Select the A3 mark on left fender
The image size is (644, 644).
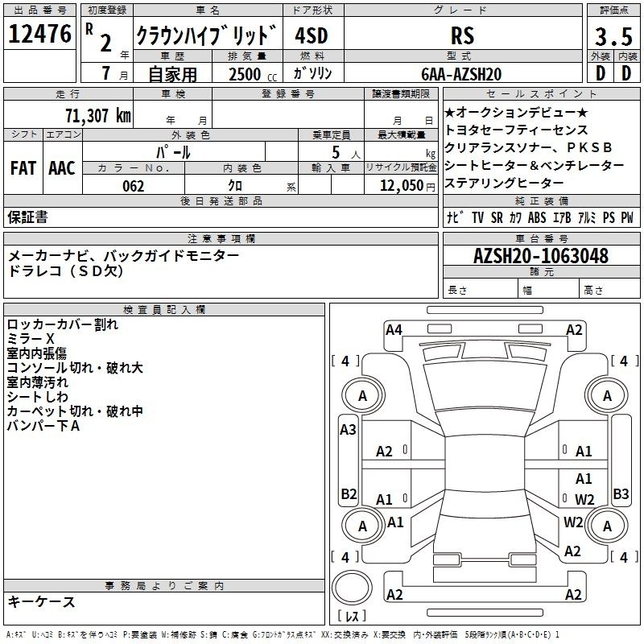pyautogui.click(x=348, y=430)
